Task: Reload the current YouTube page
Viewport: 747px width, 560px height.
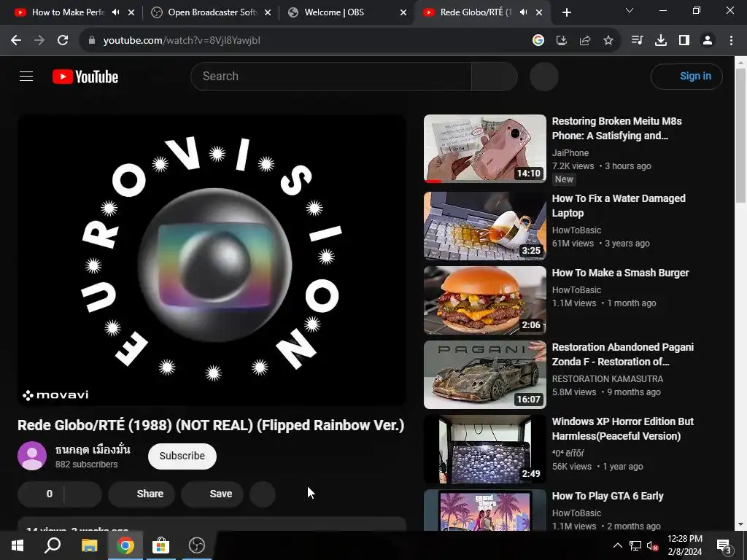Action: [63, 41]
